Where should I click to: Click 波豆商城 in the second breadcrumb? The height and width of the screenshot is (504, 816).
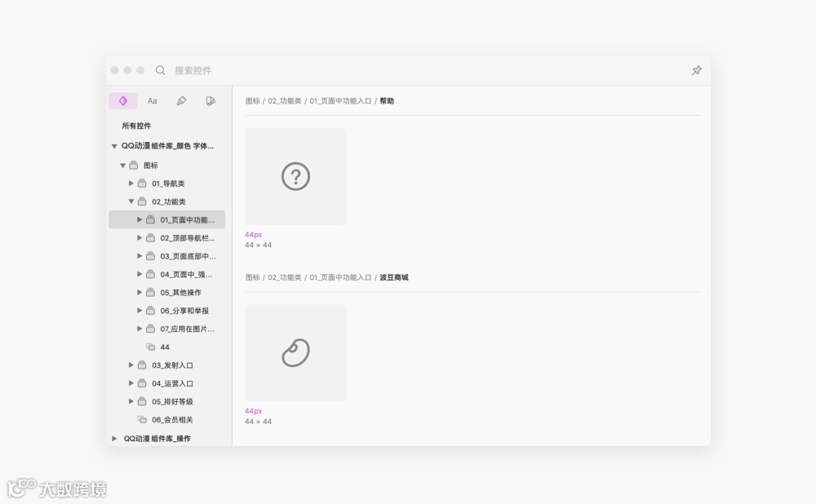tap(394, 277)
